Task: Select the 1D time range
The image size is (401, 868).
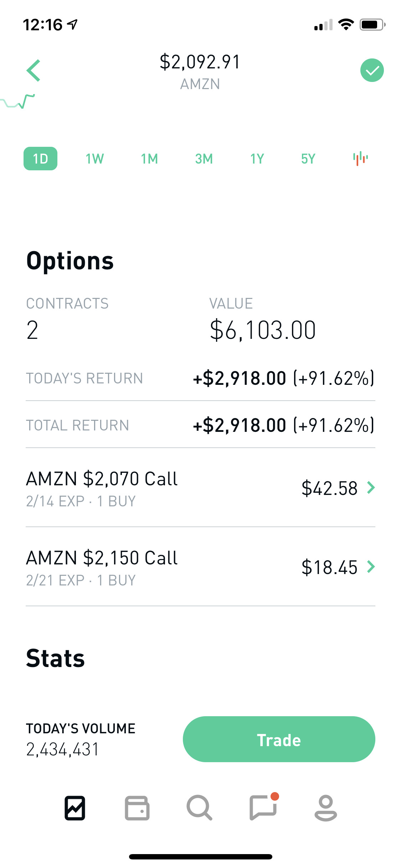Action: click(40, 159)
